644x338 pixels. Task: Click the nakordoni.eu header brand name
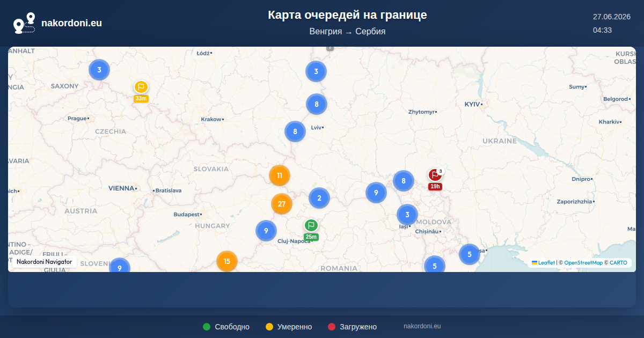coord(71,23)
